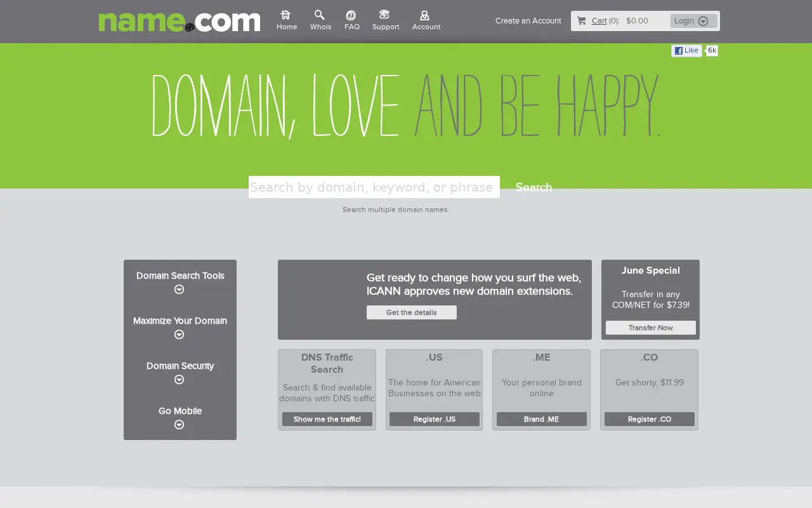Click the June Special heading
This screenshot has height=508, width=812.
[x=651, y=271]
